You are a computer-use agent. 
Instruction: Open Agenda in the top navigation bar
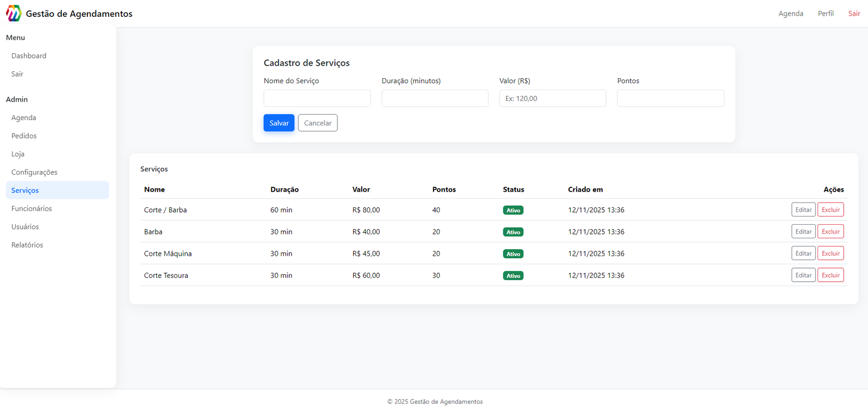click(790, 14)
